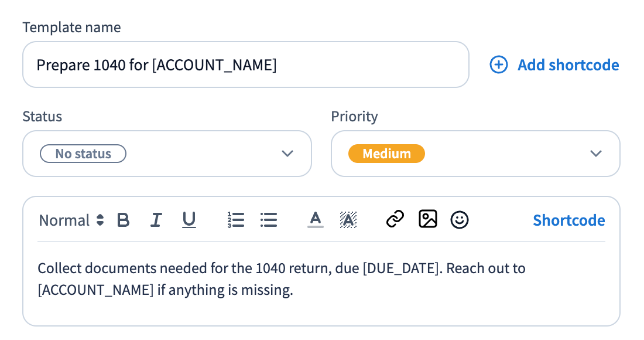Apply italic formatting to text
The height and width of the screenshot is (340, 644).
tap(156, 220)
